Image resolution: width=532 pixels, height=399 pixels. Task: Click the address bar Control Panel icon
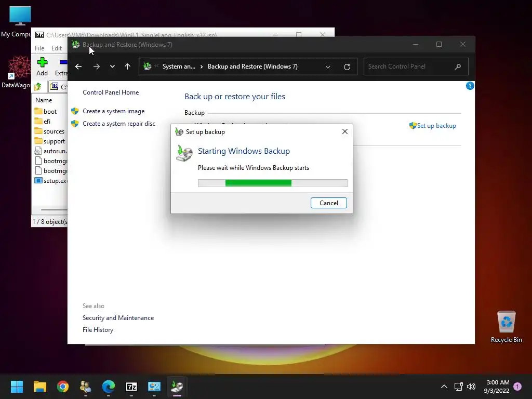click(147, 66)
